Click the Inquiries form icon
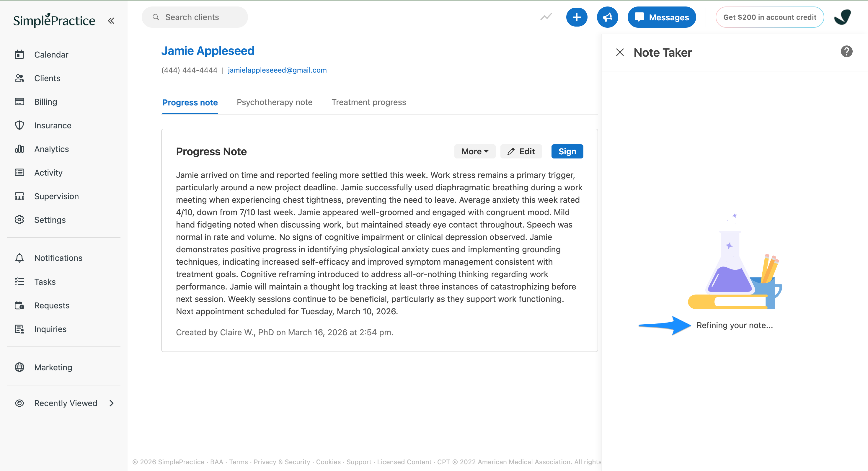Image resolution: width=868 pixels, height=471 pixels. (x=19, y=328)
